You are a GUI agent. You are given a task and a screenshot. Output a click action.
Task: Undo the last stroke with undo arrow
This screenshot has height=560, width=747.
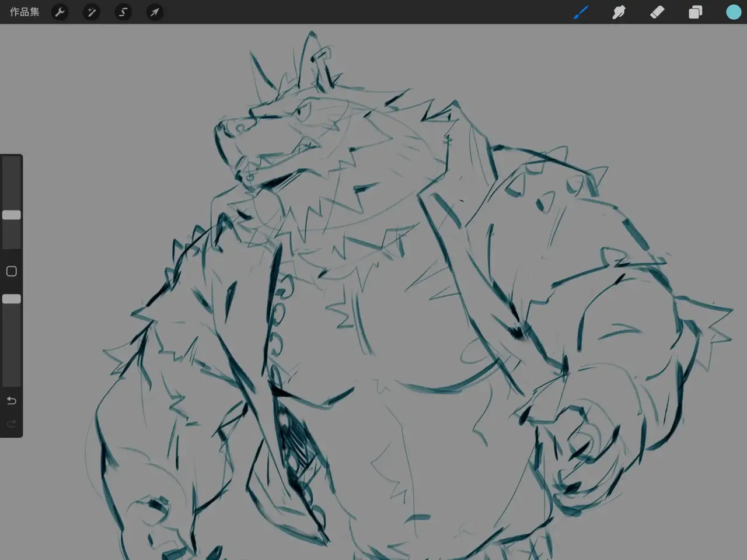point(11,401)
